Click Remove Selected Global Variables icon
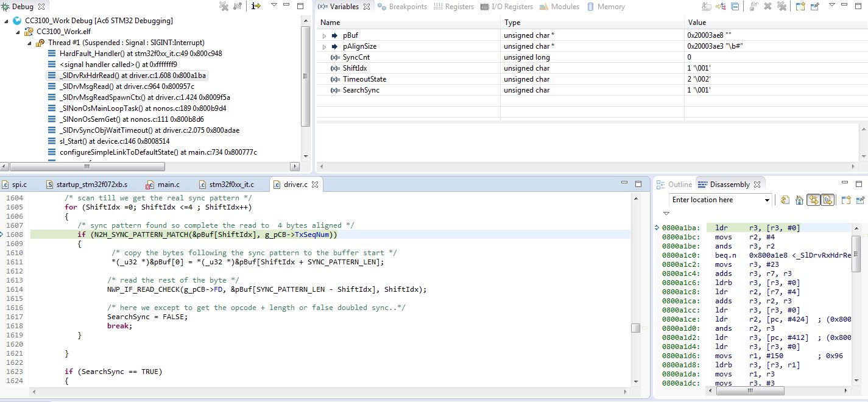 [767, 7]
